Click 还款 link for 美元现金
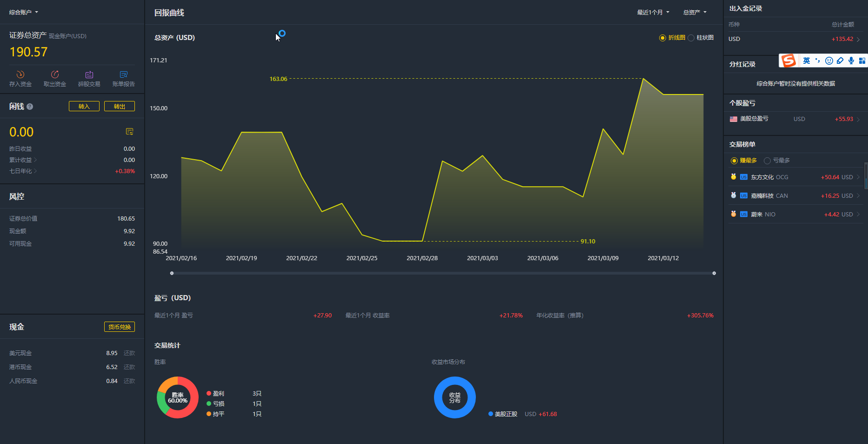868x444 pixels. (129, 353)
